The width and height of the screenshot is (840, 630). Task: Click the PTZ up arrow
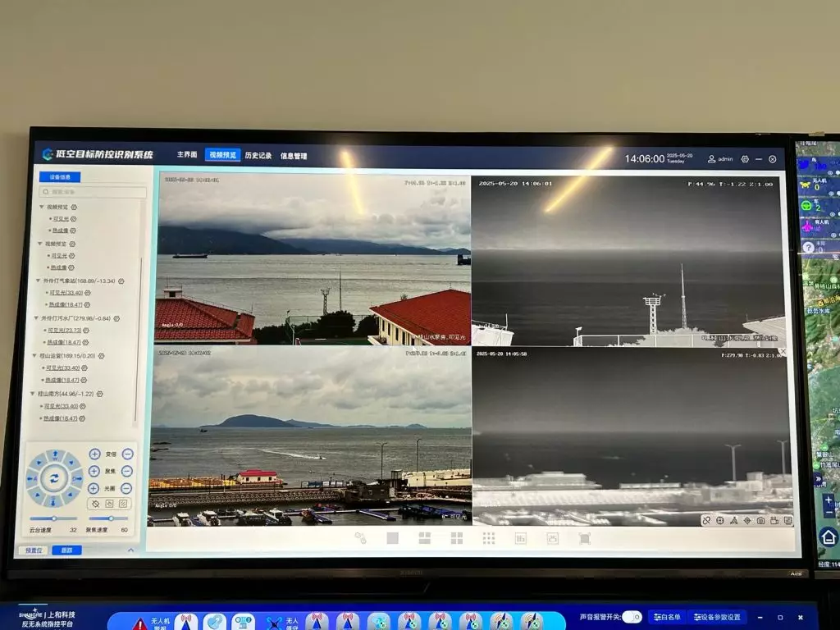point(55,454)
